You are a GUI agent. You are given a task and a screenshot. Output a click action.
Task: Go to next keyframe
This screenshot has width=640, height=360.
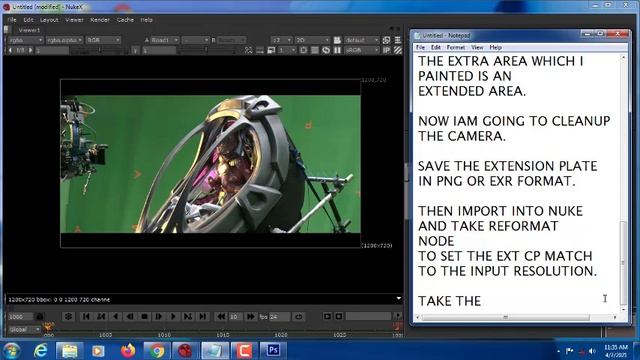[188, 316]
